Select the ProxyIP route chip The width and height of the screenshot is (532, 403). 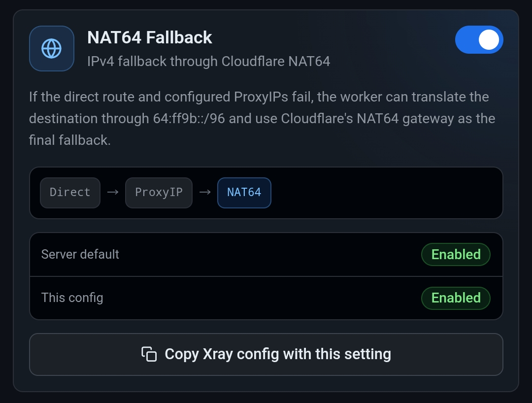point(159,192)
